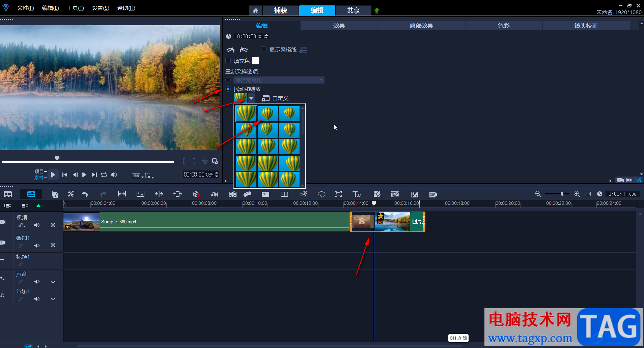Viewport: 644px width, 348px height.
Task: Toggle repeat playback in preview
Action: tap(104, 175)
